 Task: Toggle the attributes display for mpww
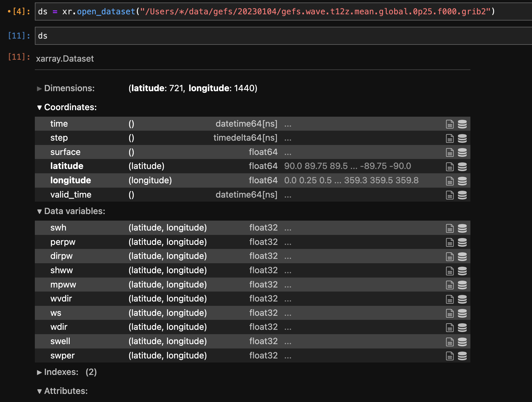(450, 284)
